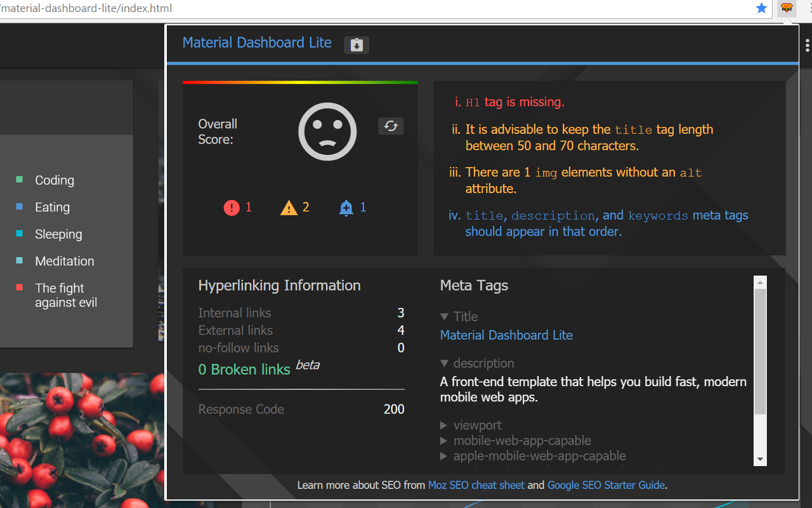The width and height of the screenshot is (812, 508).
Task: Click the red error count number 1
Action: click(x=249, y=207)
